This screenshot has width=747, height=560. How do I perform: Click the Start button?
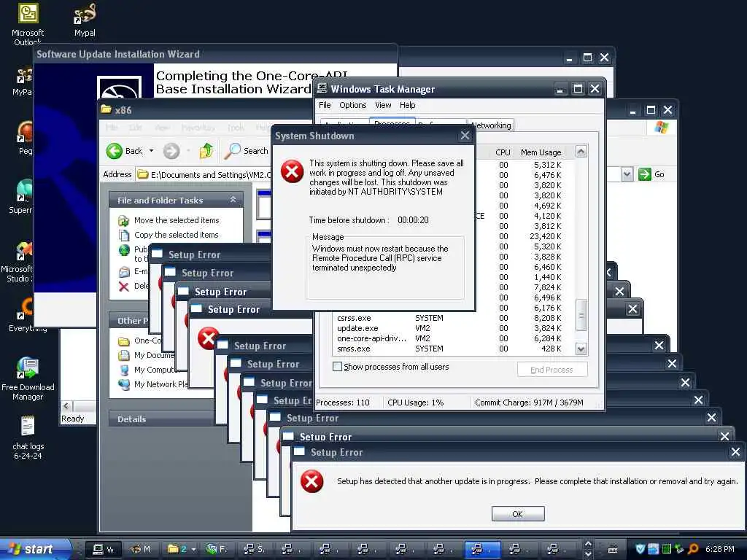tap(35, 549)
